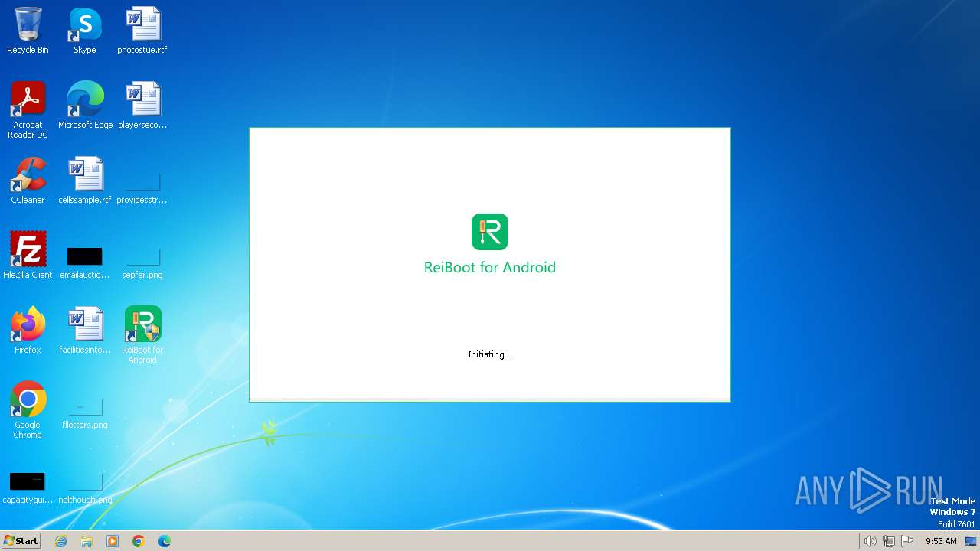
Task: Launch Microsoft Edge desktop shortcut
Action: 85,106
